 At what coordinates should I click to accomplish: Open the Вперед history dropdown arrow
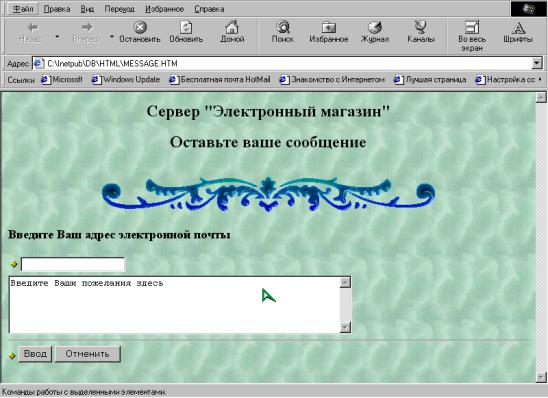(111, 36)
